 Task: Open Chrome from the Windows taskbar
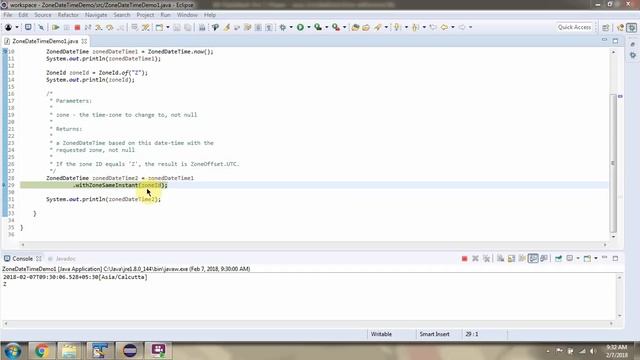pos(41,351)
